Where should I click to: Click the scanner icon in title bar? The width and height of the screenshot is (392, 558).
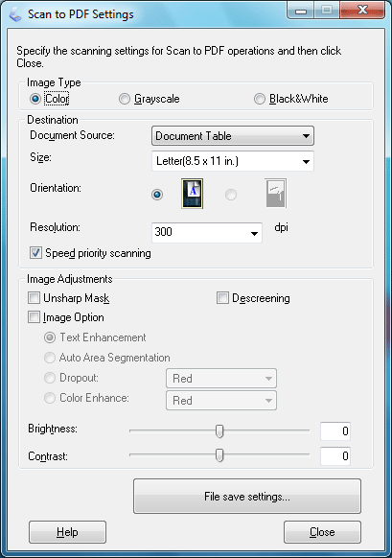[15, 14]
